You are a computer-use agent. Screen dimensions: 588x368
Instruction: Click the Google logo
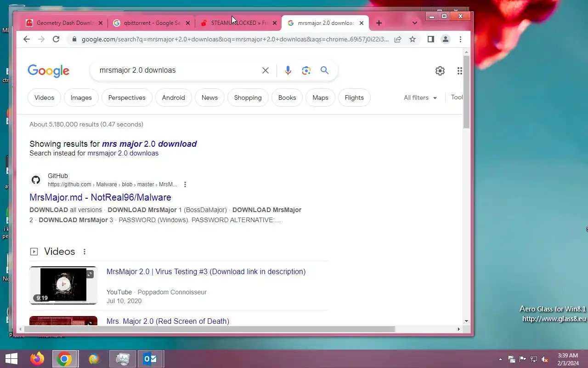click(x=48, y=71)
